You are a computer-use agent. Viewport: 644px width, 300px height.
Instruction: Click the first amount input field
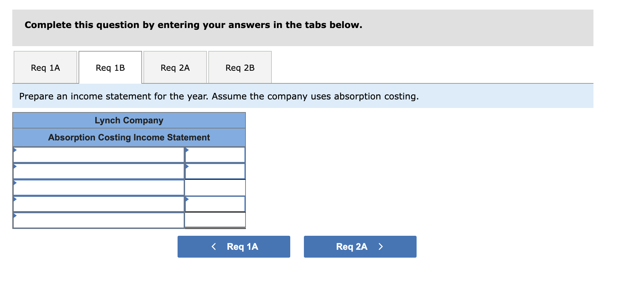[215, 154]
